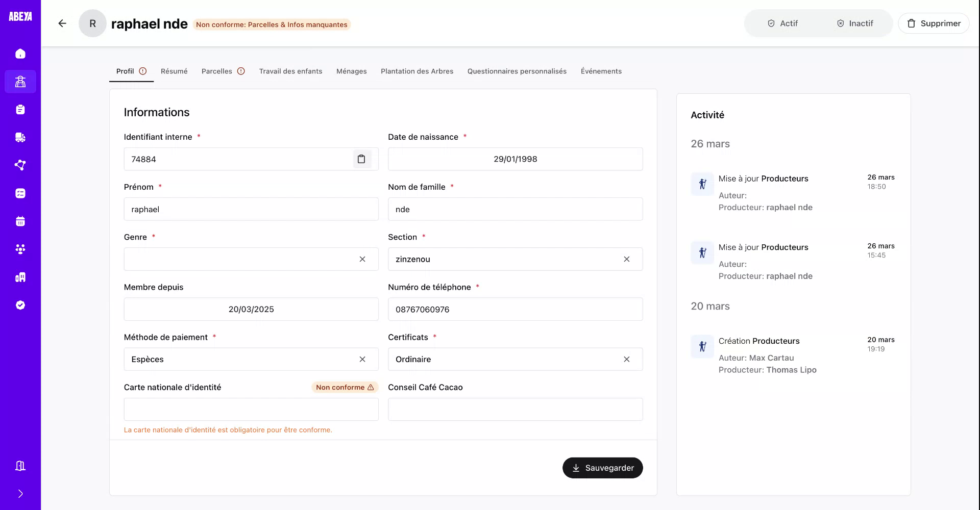Set producer status to Inactif
This screenshot has height=510, width=980.
pyautogui.click(x=855, y=23)
